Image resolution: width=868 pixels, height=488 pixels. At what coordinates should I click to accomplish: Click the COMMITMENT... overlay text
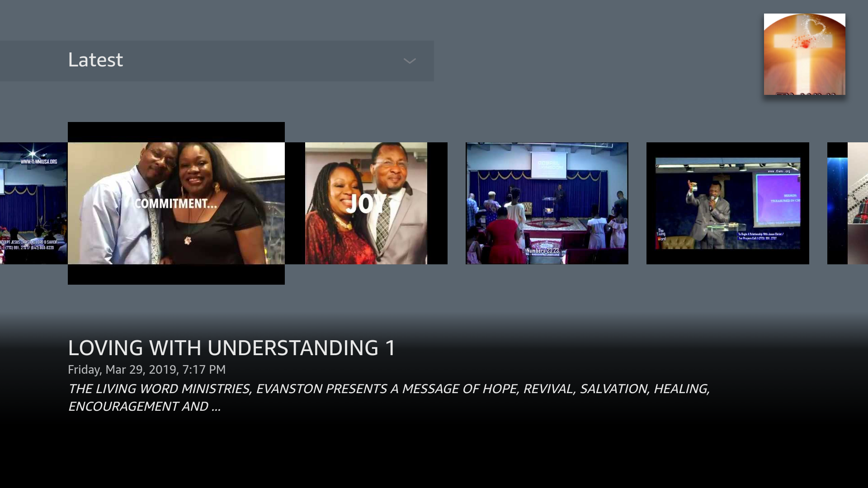pos(175,204)
